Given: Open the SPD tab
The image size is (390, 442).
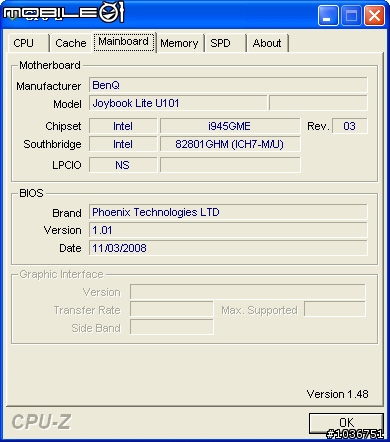Looking at the screenshot, I should pyautogui.click(x=225, y=43).
